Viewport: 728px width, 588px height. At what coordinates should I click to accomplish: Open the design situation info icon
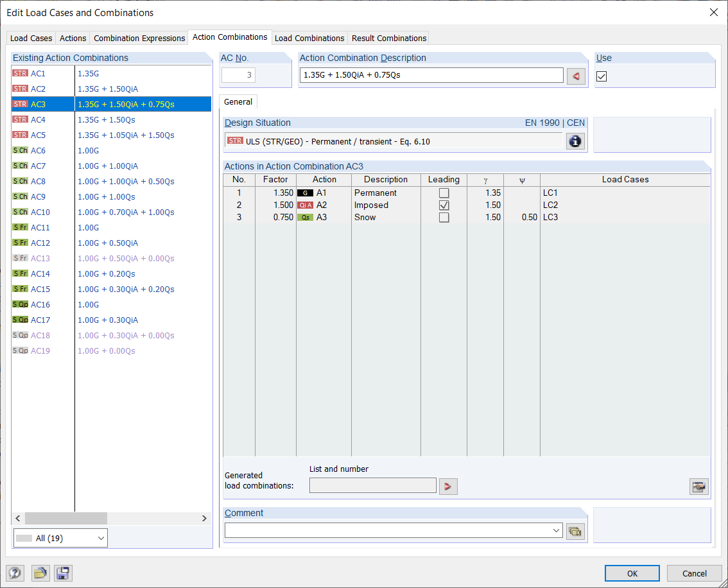[575, 141]
